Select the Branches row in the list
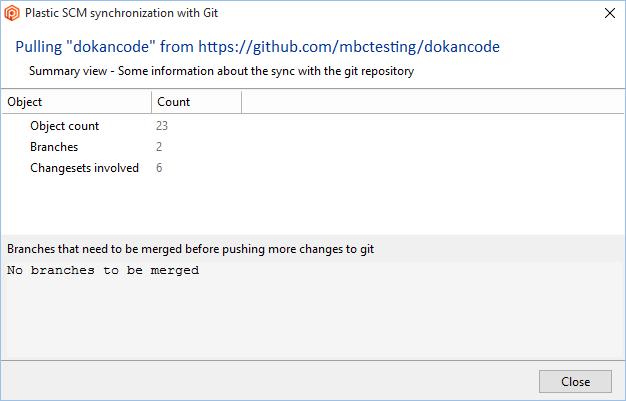The width and height of the screenshot is (626, 401). pyautogui.click(x=313, y=147)
